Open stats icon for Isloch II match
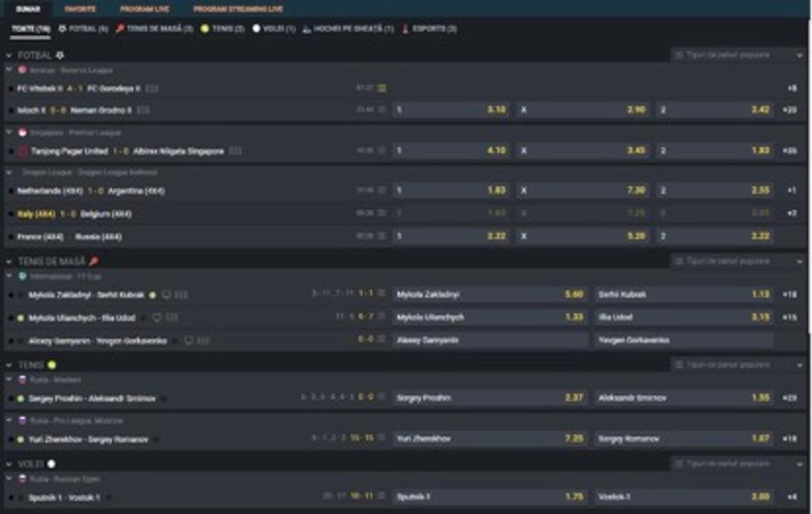The width and height of the screenshot is (812, 514). click(x=143, y=110)
